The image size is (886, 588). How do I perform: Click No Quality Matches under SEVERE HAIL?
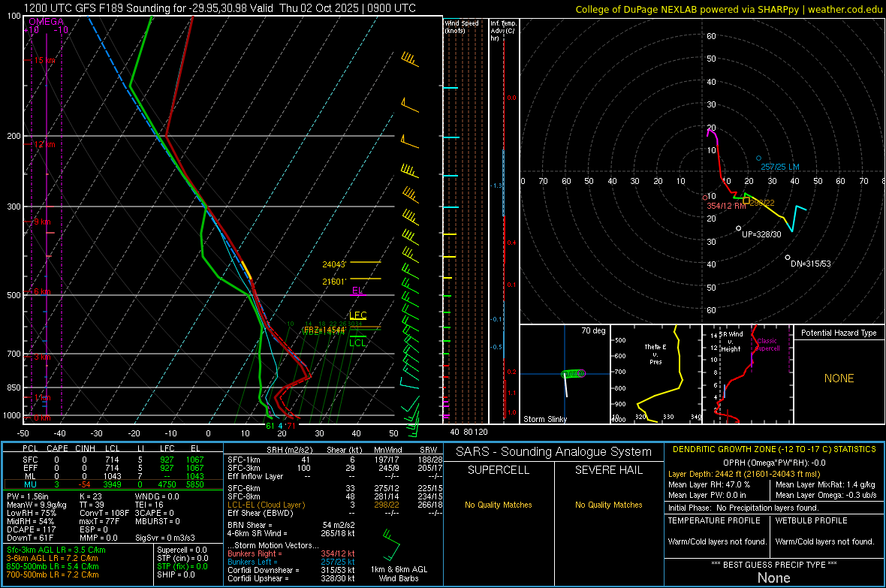[608, 505]
